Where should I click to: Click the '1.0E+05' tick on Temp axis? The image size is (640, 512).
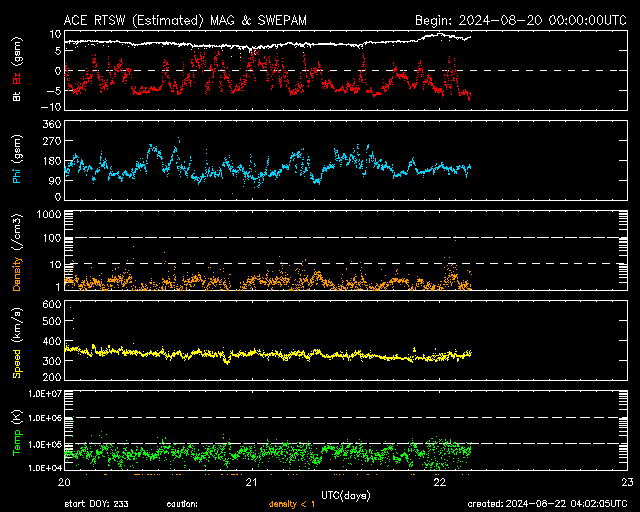point(45,444)
